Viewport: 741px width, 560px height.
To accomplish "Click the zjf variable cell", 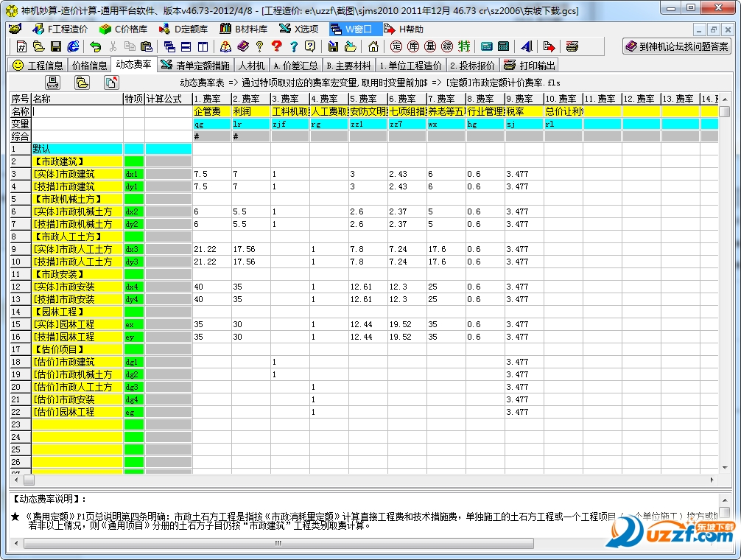I will tap(289, 125).
